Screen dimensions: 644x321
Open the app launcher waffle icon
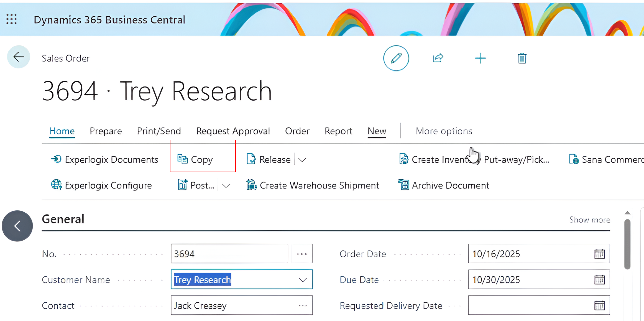(12, 19)
